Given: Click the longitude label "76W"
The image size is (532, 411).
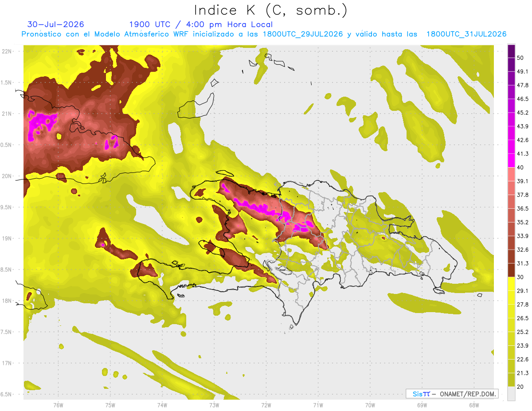Looking at the screenshot, I should coord(58,405).
